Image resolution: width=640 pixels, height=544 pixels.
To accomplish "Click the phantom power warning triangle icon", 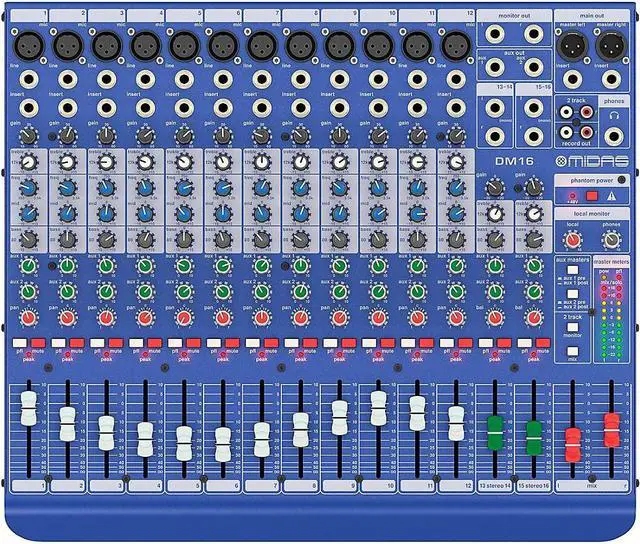I will (x=611, y=196).
